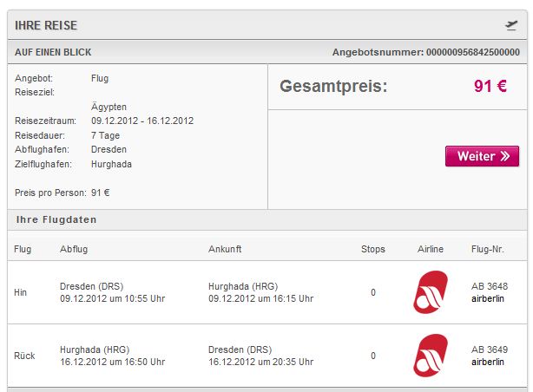
Task: Select the Hin flight row label
Action: click(20, 292)
